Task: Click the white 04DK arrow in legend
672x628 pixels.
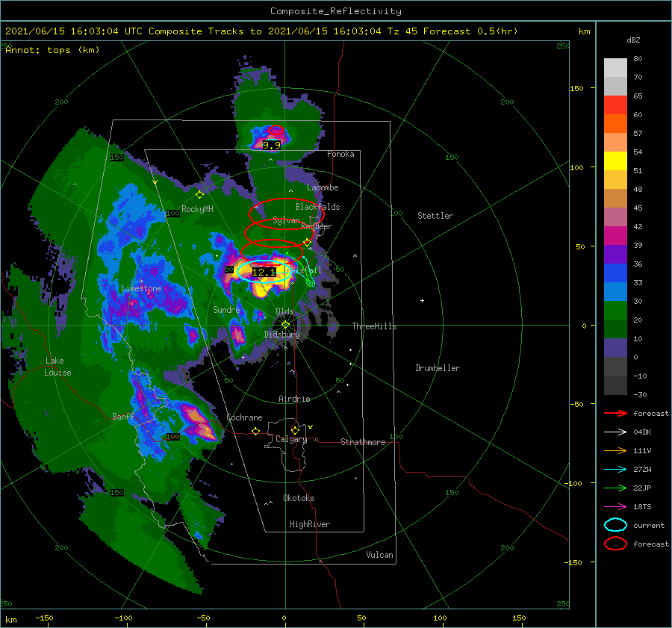Action: [x=615, y=432]
